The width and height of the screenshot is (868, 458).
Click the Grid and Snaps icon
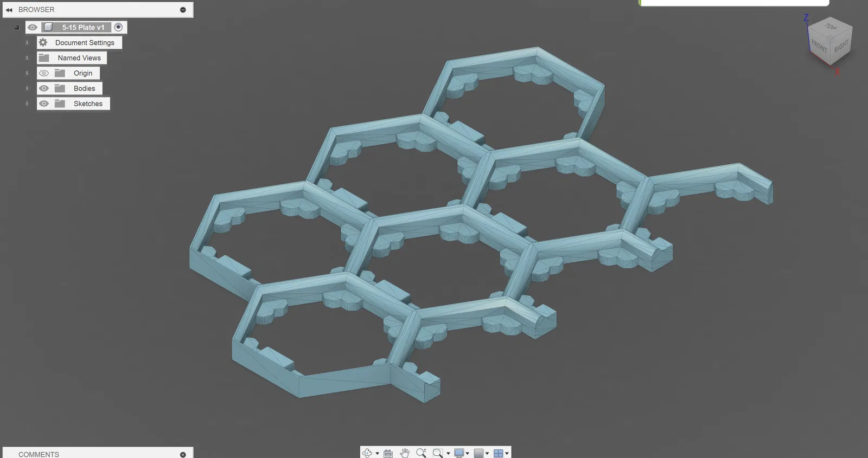tap(478, 453)
